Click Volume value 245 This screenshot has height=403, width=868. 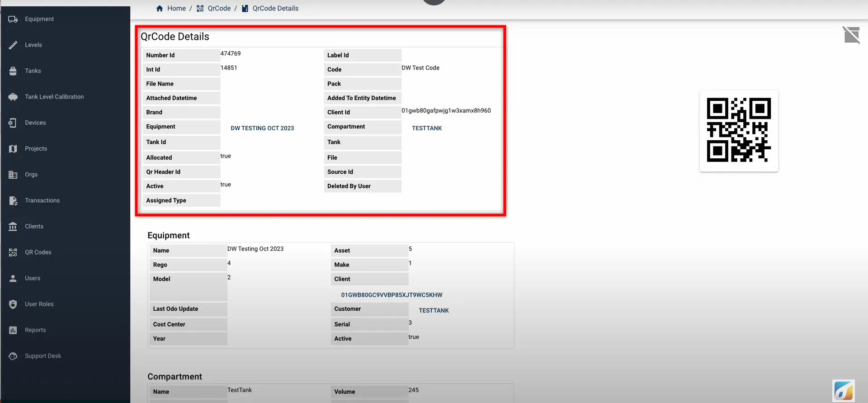(414, 390)
